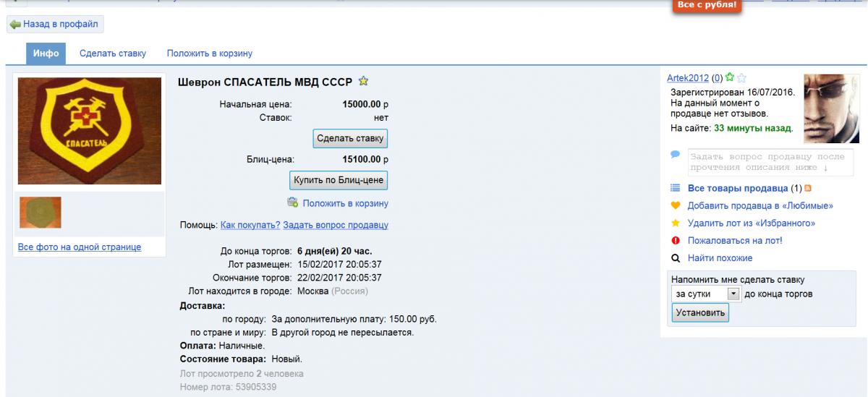Click the green rating star beside Artek2012
This screenshot has width=868, height=397.
coord(730,78)
